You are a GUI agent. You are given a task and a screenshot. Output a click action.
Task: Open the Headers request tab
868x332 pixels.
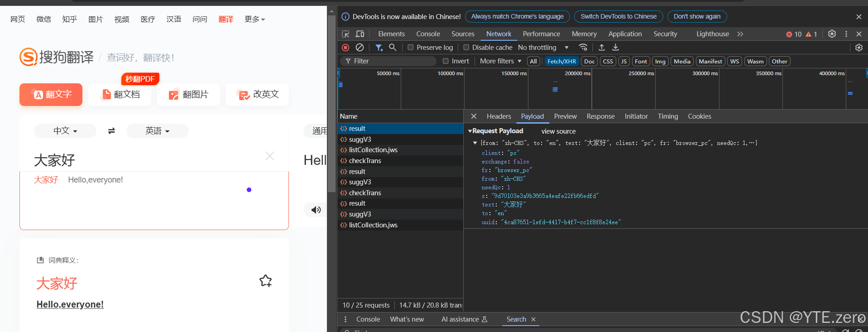[x=499, y=116]
